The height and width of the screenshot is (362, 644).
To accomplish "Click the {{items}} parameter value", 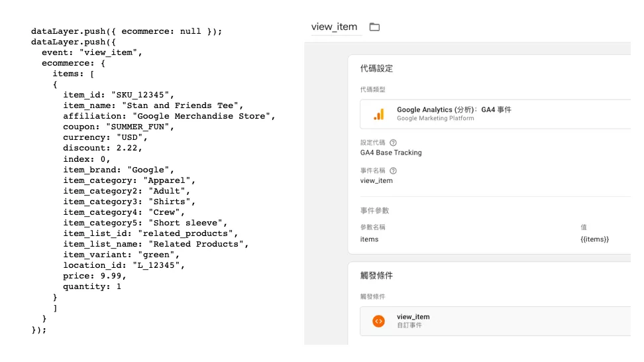I will [x=594, y=239].
